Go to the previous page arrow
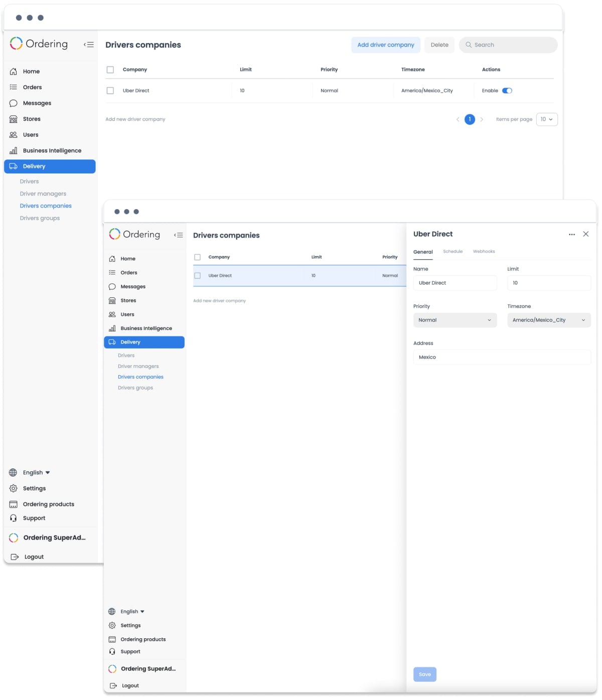 (x=458, y=119)
